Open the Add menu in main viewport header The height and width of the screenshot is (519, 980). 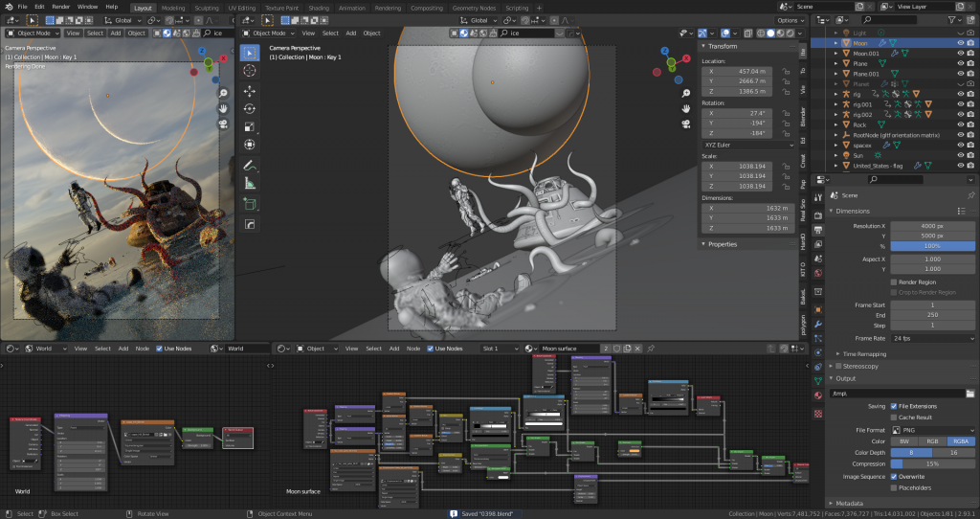coord(350,34)
